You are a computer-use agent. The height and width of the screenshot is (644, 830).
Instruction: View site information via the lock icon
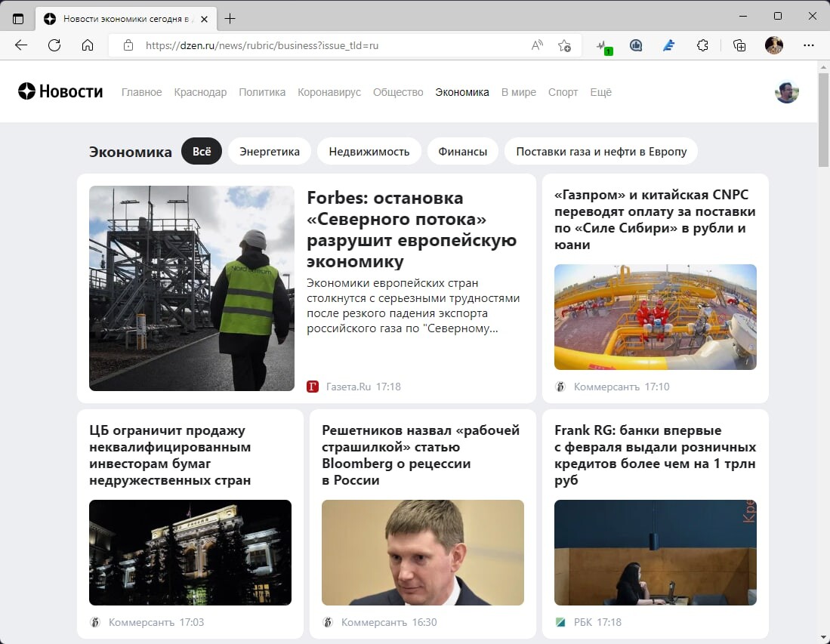(x=128, y=45)
